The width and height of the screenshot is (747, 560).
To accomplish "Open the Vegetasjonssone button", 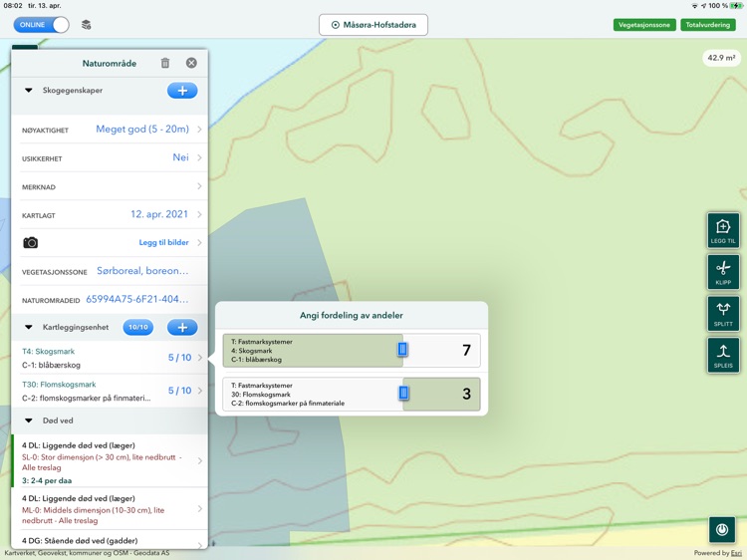I will point(644,25).
